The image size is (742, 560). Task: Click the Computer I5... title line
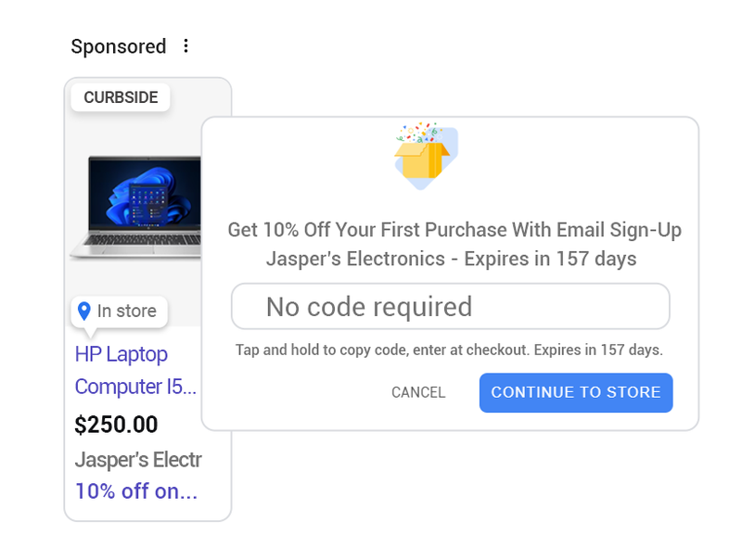click(x=135, y=387)
